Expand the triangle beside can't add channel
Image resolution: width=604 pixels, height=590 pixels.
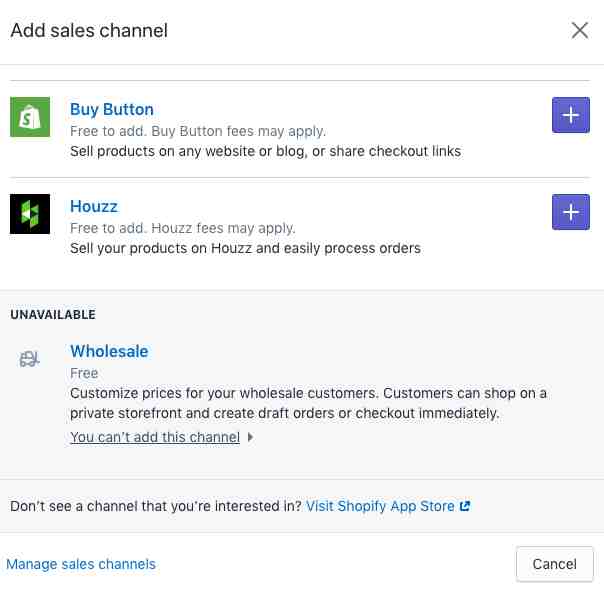click(x=250, y=437)
